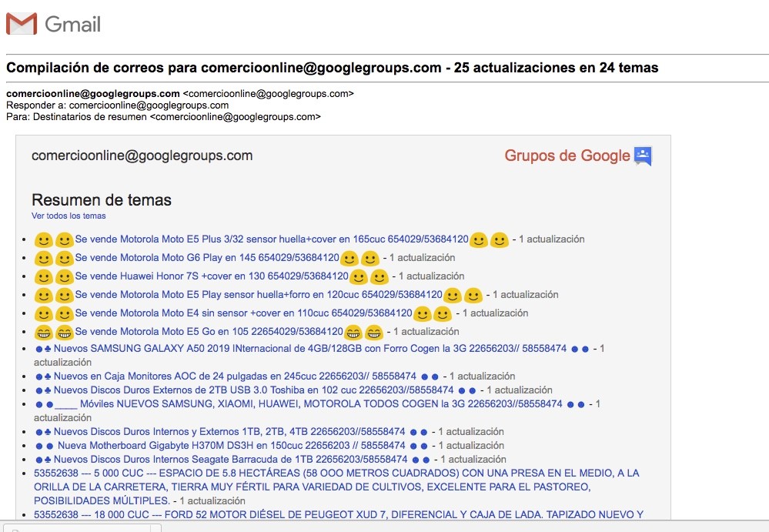769x532 pixels.
Task: Click the Grupos de Google group icon
Action: point(643,156)
